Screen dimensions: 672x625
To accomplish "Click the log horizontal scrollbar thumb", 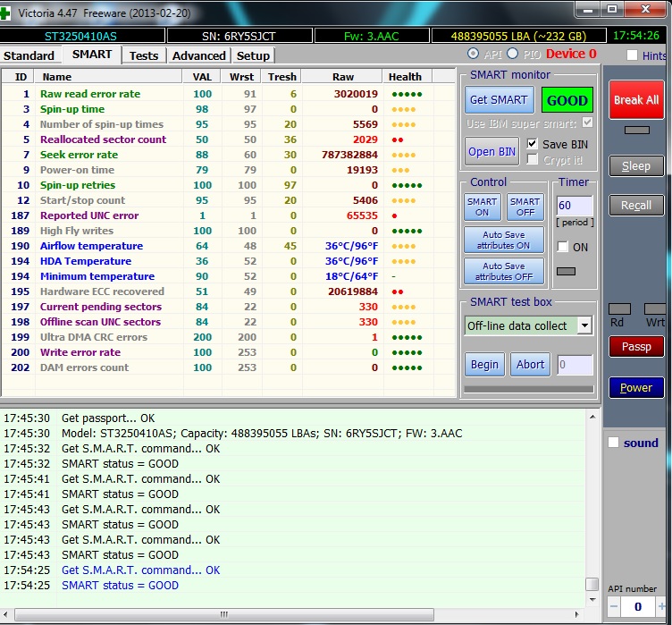I will pos(224,614).
